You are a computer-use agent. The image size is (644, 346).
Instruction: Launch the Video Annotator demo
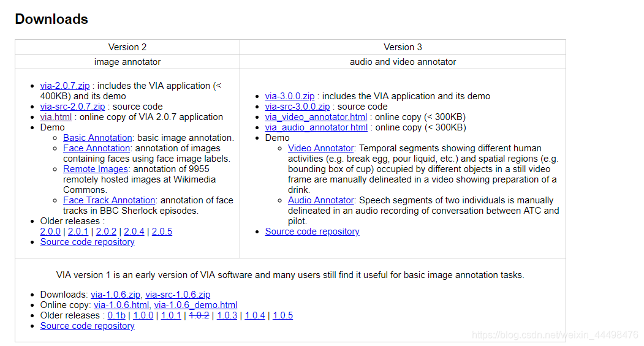coord(320,148)
